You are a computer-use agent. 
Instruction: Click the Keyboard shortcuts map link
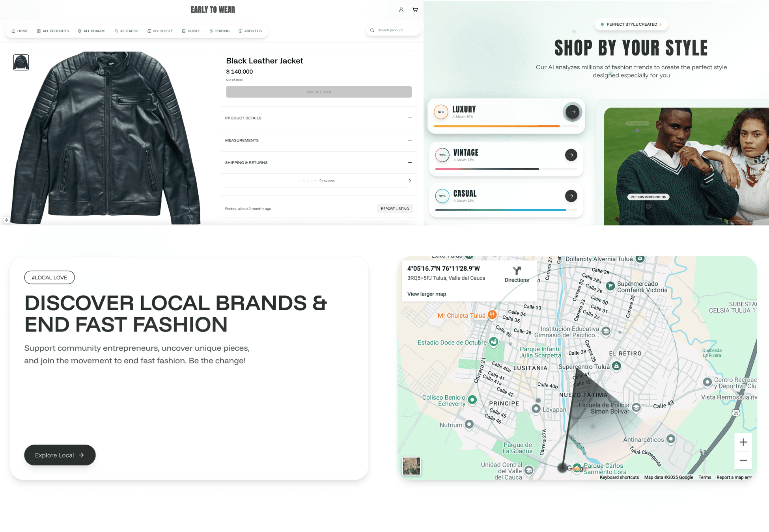coord(619,477)
